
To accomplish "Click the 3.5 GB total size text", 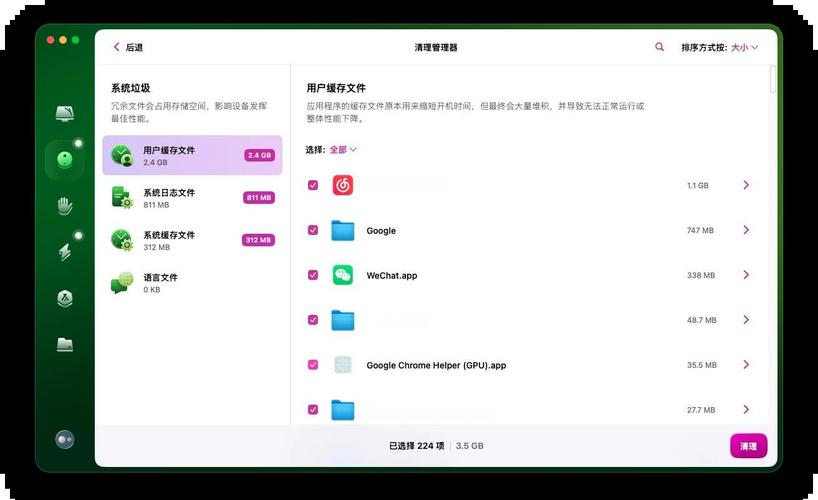I will tap(470, 446).
